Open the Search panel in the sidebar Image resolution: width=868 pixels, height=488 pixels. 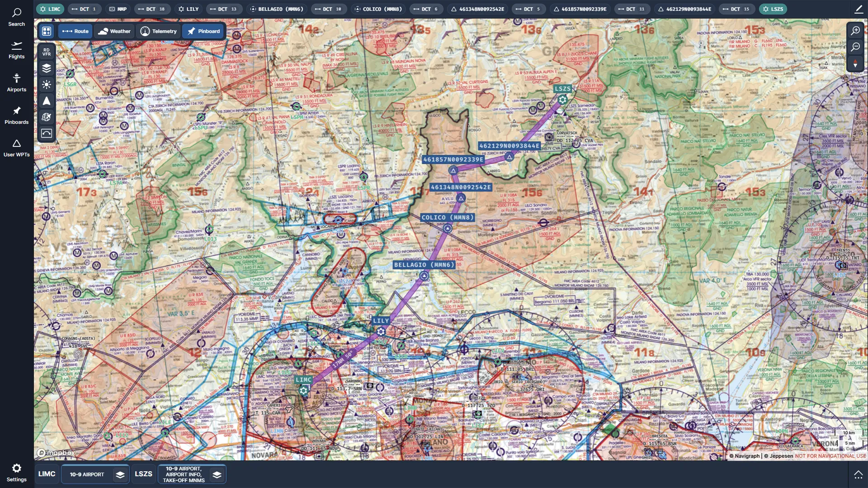16,16
